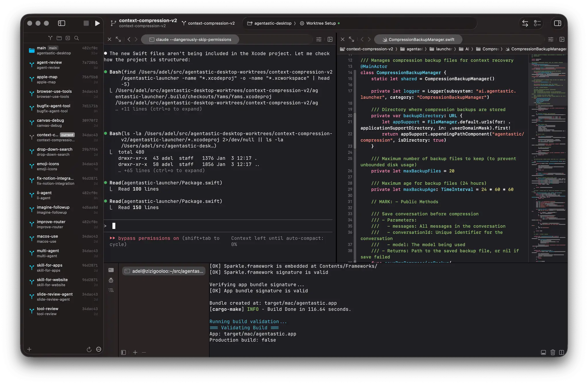The image size is (588, 384).
Task: Select the current context-compression worktree
Action: pos(63,137)
